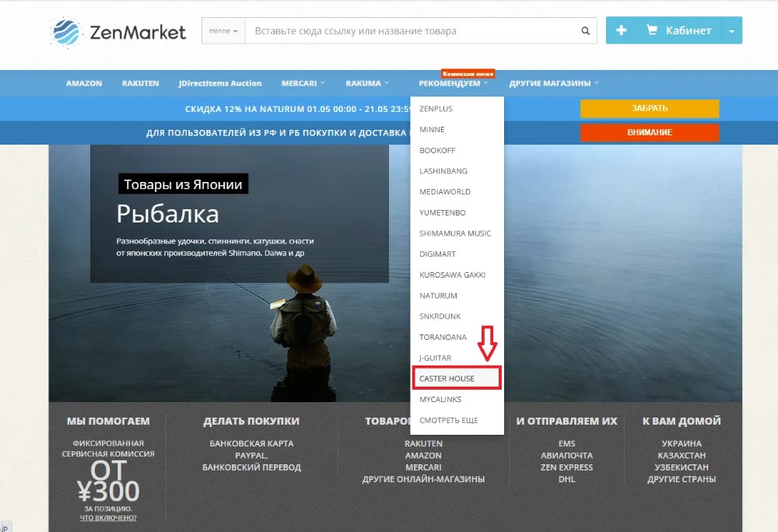Screen dimensions: 778x532
Task: Click СМОТРЕТЬ ЕЩЕ in the dropdown
Action: point(457,421)
